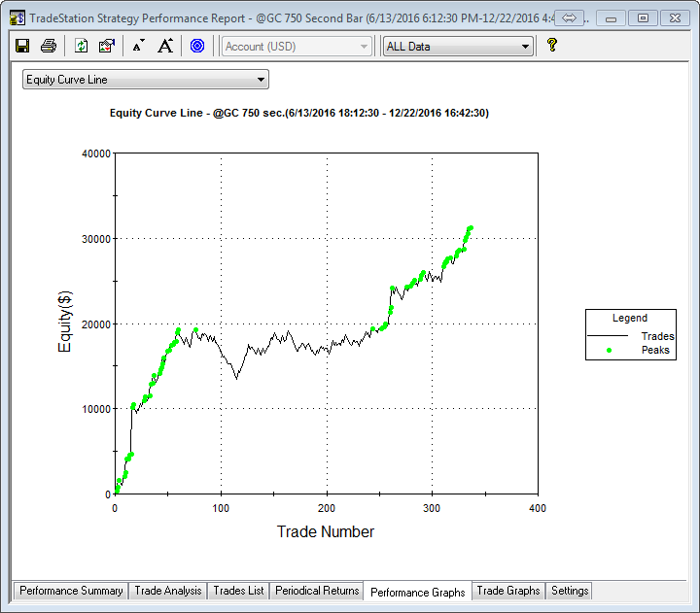Open the ALL Data dropdown
Image resolution: width=700 pixels, height=613 pixels.
[458, 46]
